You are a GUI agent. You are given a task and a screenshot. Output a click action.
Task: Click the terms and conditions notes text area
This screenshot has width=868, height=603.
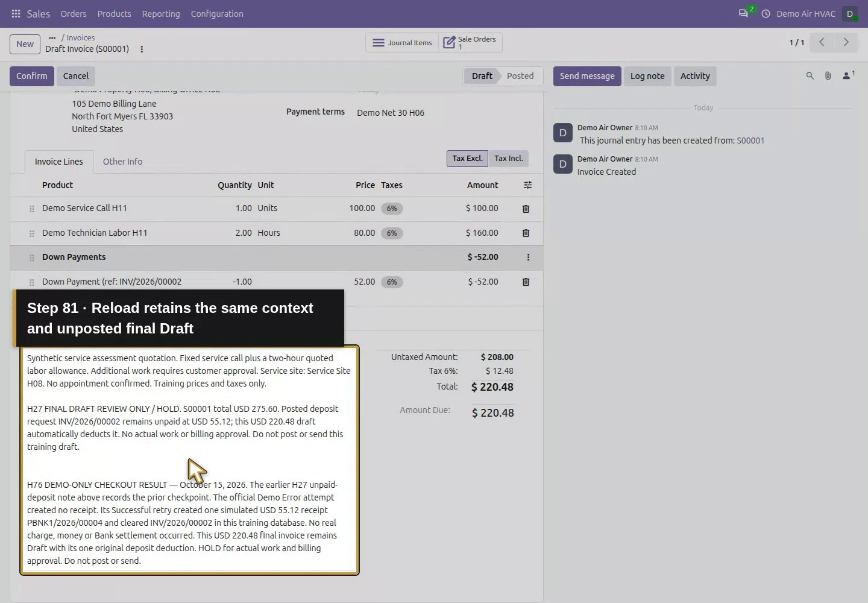point(189,459)
